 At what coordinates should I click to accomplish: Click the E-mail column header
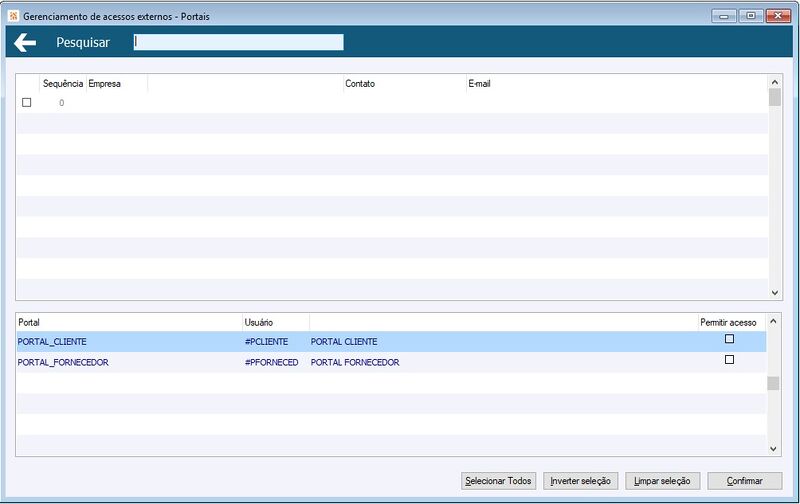tap(479, 84)
